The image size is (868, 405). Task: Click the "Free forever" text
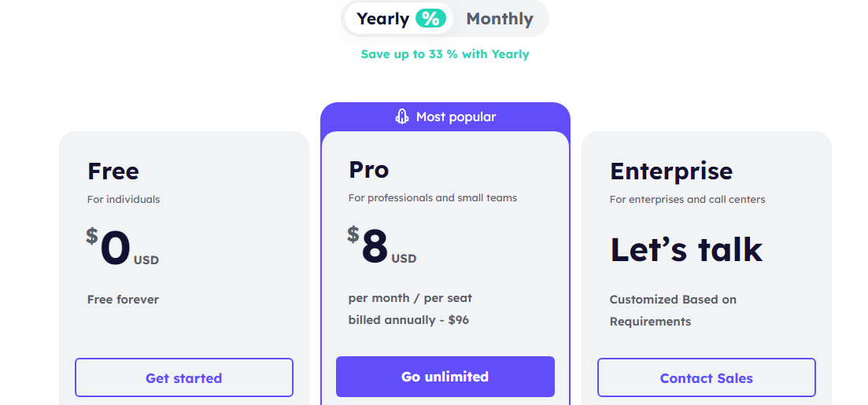point(123,300)
